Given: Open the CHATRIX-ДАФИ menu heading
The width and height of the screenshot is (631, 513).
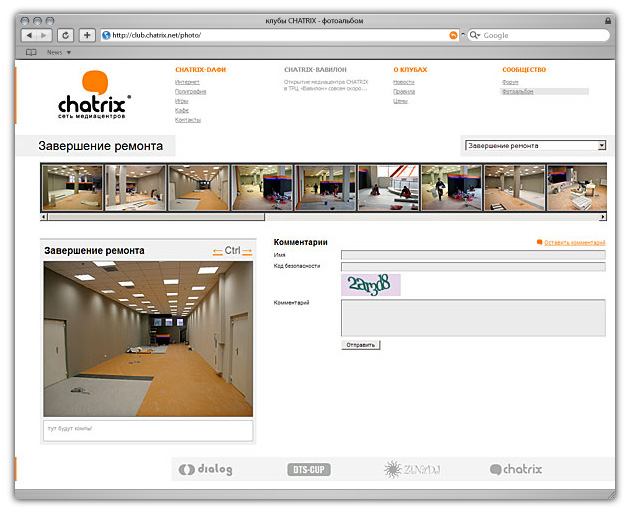Looking at the screenshot, I should point(200,70).
